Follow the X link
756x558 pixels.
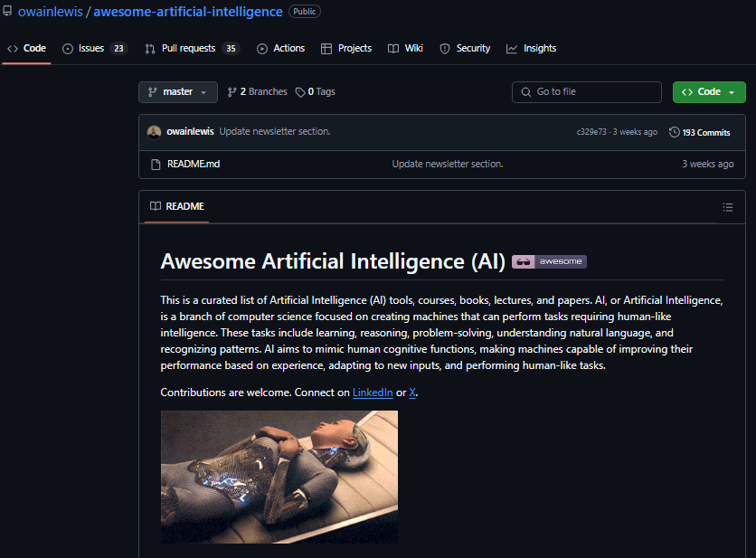click(x=412, y=392)
